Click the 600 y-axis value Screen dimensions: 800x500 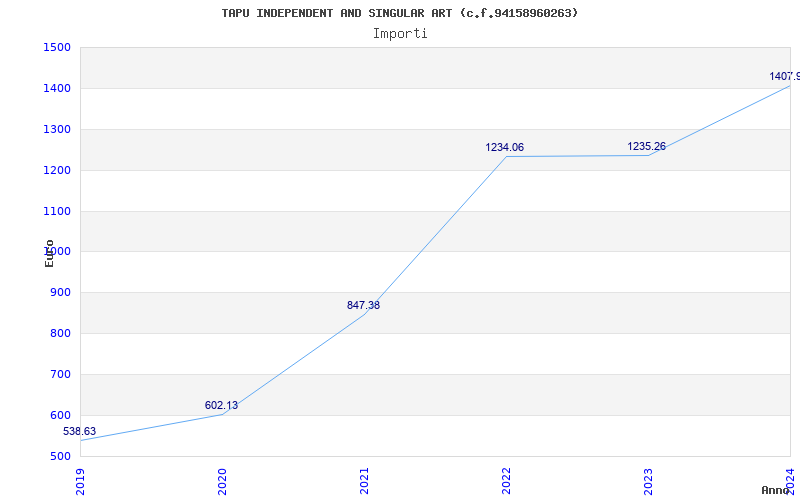click(60, 415)
